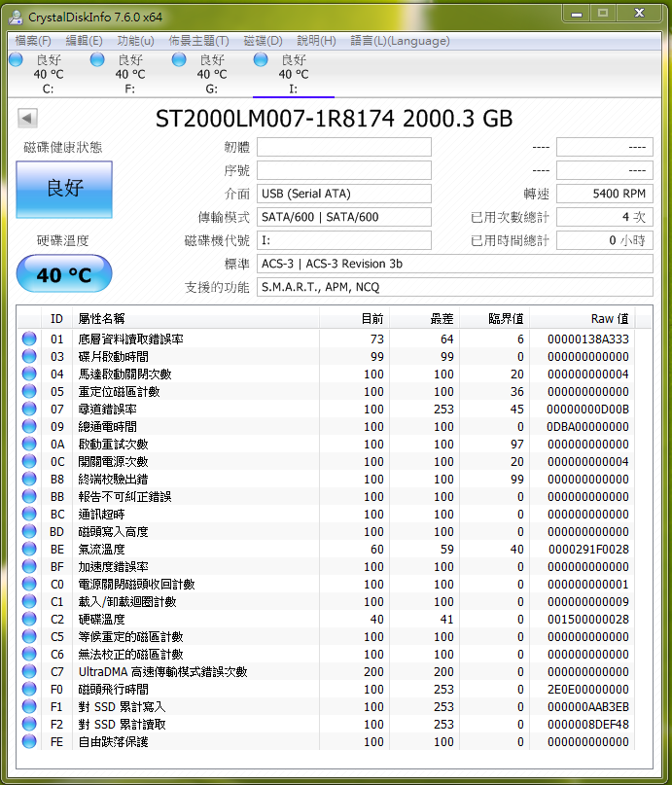The width and height of the screenshot is (672, 785).
Task: Click status orb for attribute 0C row
Action: 29,462
